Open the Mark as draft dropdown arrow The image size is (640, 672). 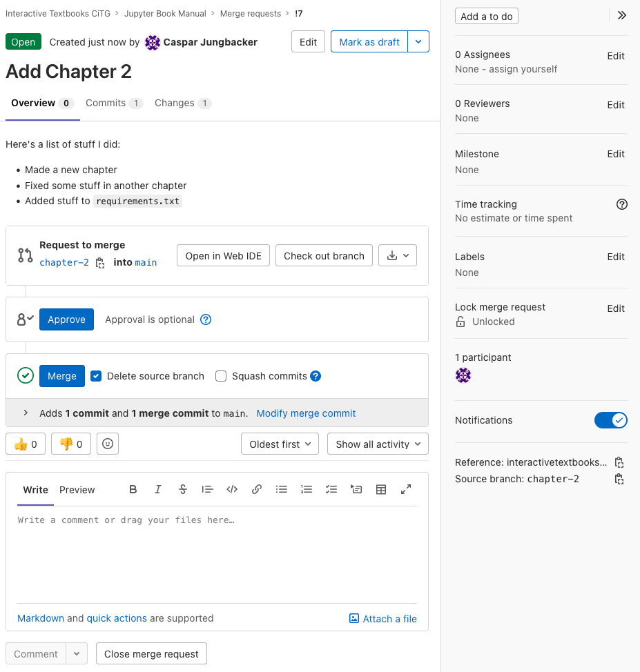coord(419,41)
